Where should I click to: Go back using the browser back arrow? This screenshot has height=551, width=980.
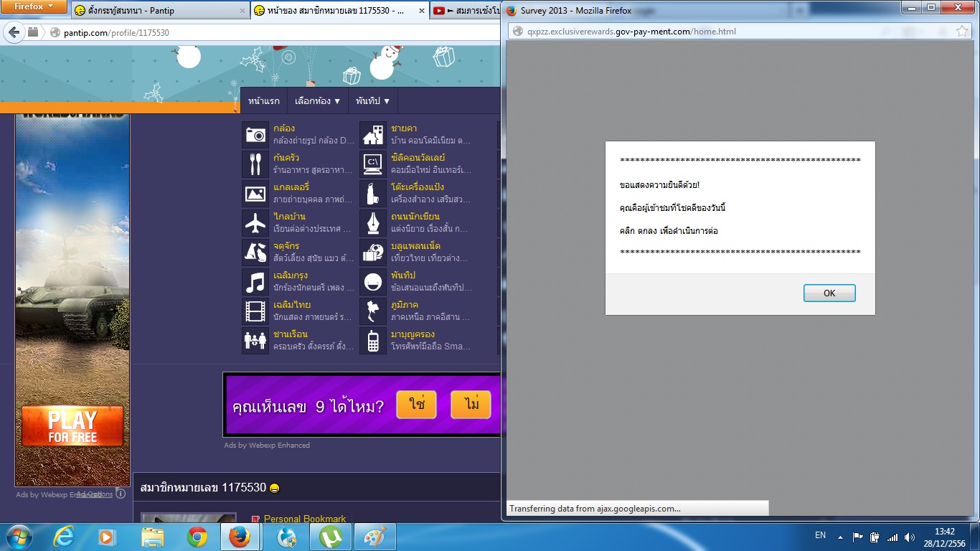14,32
